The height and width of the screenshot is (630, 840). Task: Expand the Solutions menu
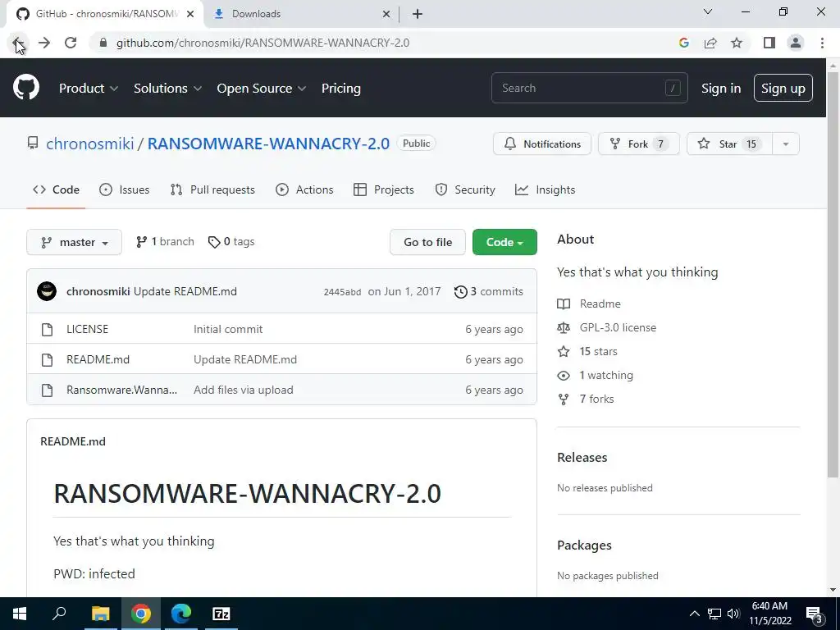(x=167, y=89)
